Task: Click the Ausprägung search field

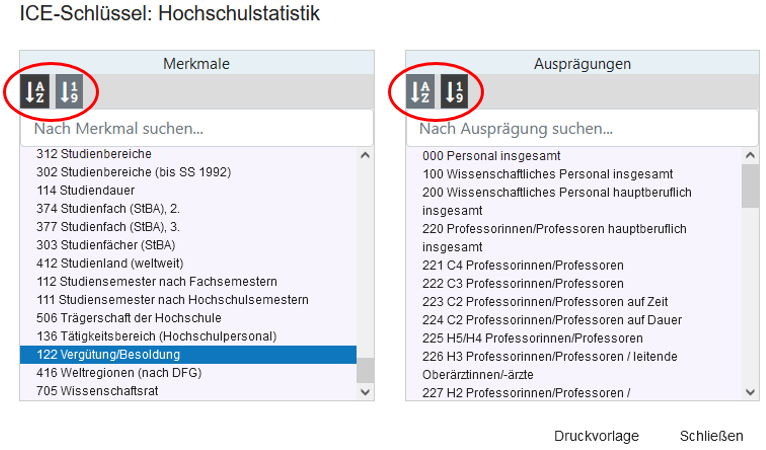Action: click(581, 129)
